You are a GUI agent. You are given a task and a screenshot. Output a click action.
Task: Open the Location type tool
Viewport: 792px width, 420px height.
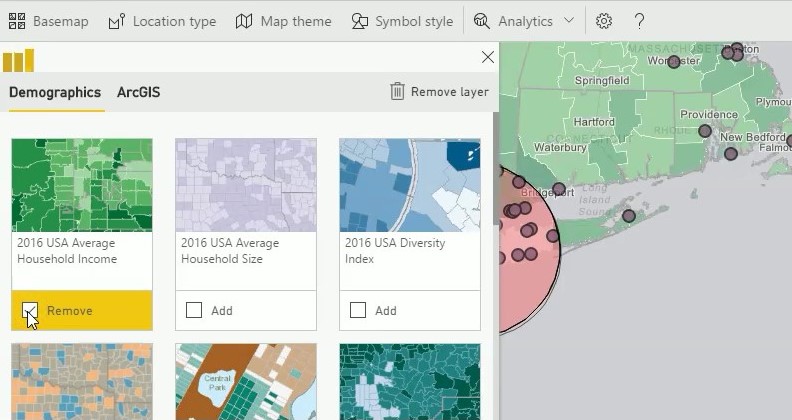(162, 21)
